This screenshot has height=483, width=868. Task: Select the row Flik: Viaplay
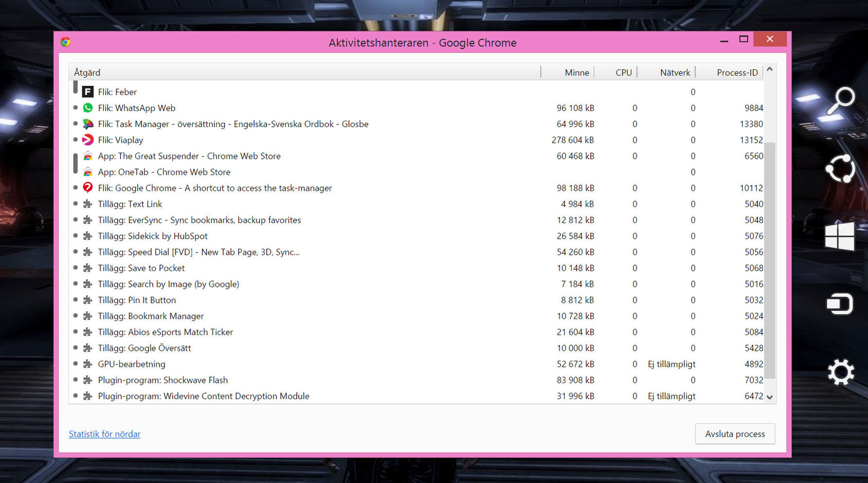tap(417, 140)
